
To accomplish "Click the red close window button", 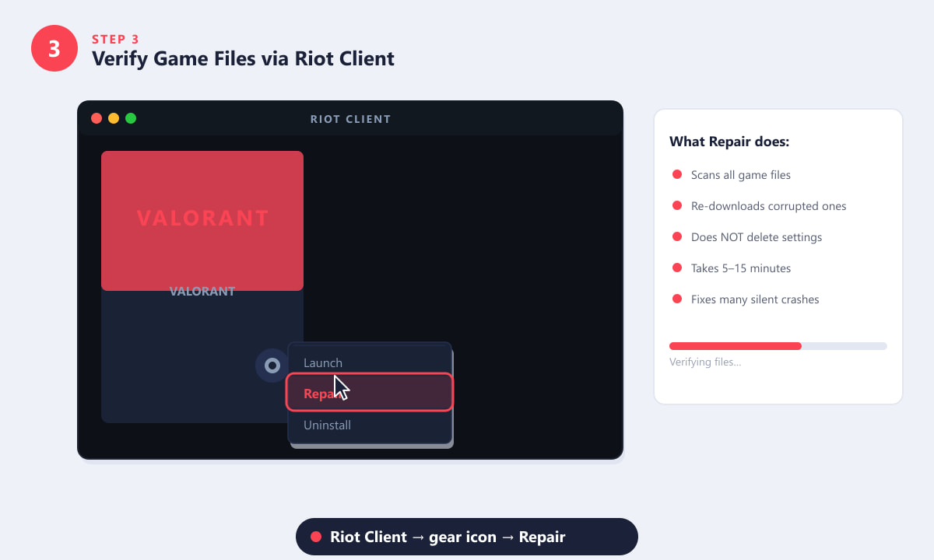I will (97, 118).
